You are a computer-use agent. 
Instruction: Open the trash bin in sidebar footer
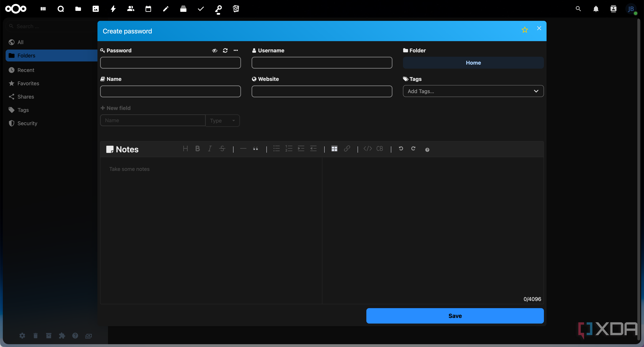click(36, 336)
